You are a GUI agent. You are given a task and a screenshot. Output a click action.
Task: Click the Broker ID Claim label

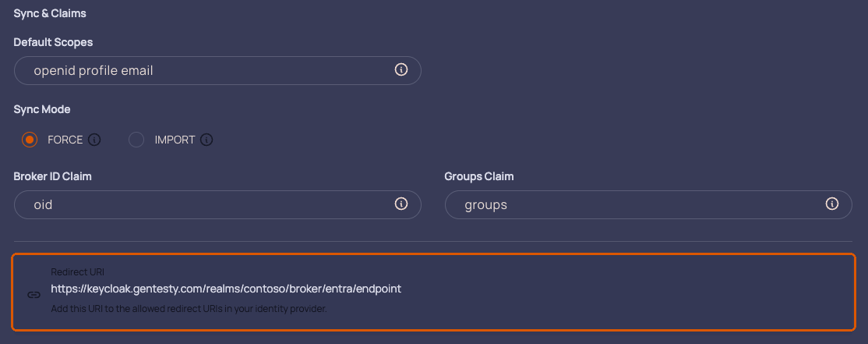pyautogui.click(x=52, y=176)
